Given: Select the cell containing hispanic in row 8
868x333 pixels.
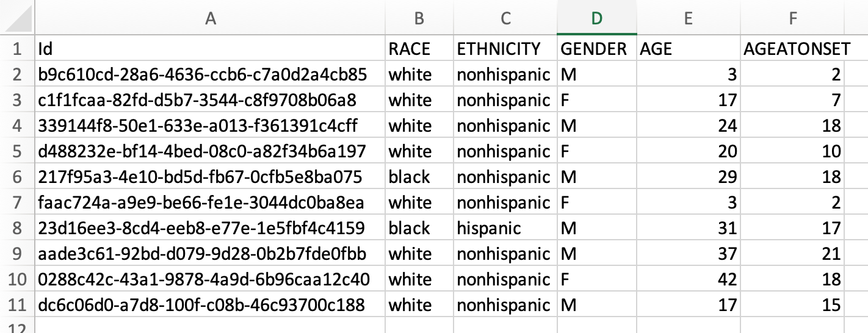Looking at the screenshot, I should 505,228.
